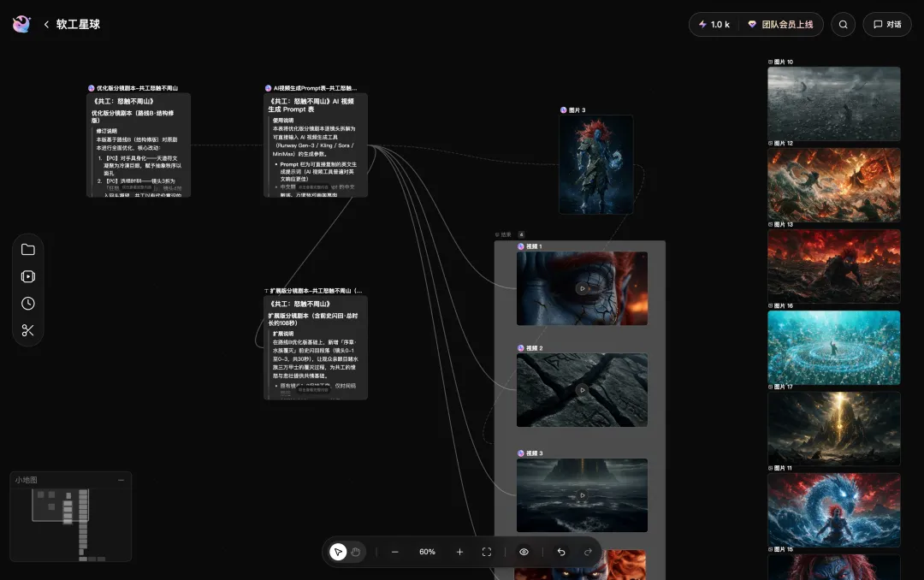Click the group count badge 4

pyautogui.click(x=521, y=234)
